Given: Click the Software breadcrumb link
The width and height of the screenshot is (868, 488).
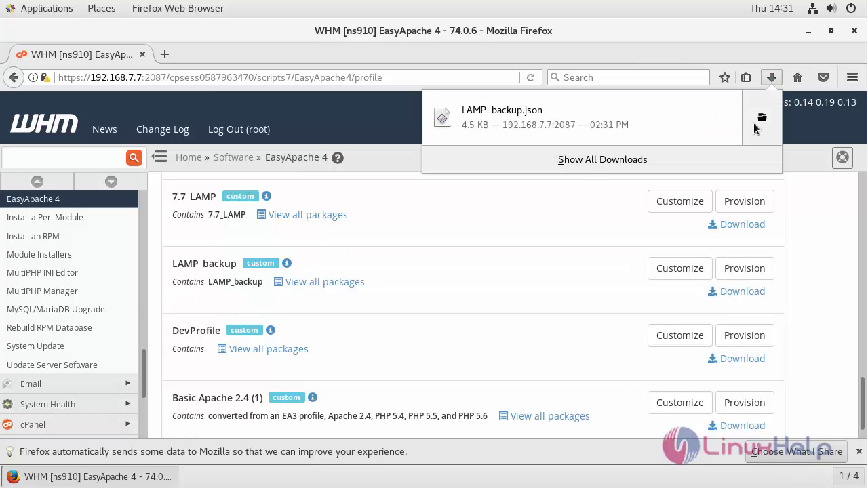Looking at the screenshot, I should click(233, 157).
